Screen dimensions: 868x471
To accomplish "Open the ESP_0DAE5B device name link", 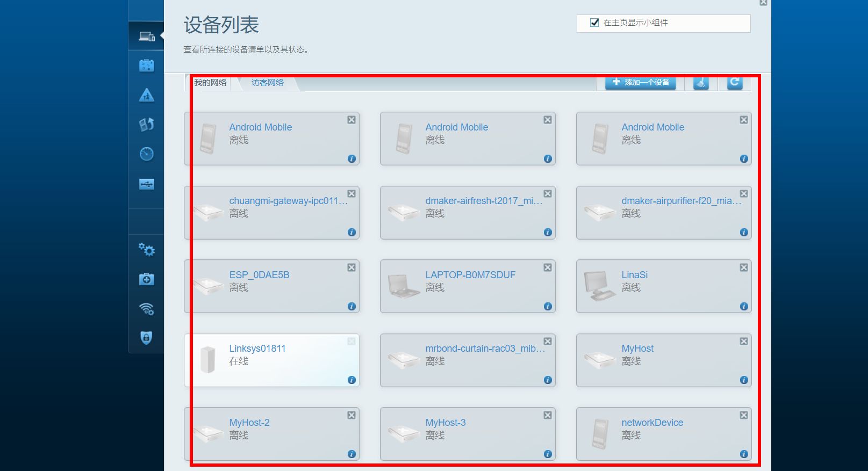I will tap(259, 275).
